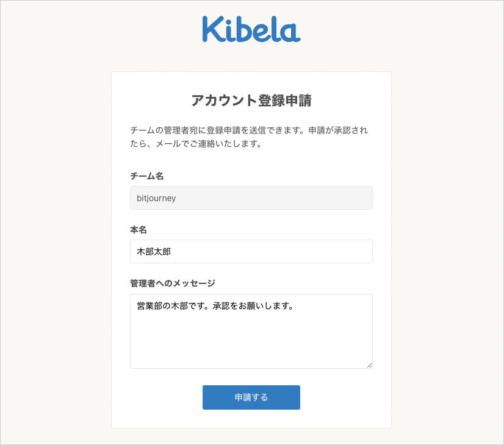Click the チーム名 label
This screenshot has width=504, height=445.
[x=147, y=176]
